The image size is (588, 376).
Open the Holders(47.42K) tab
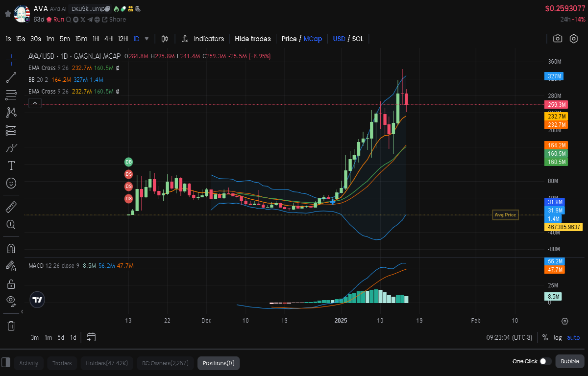pos(107,363)
